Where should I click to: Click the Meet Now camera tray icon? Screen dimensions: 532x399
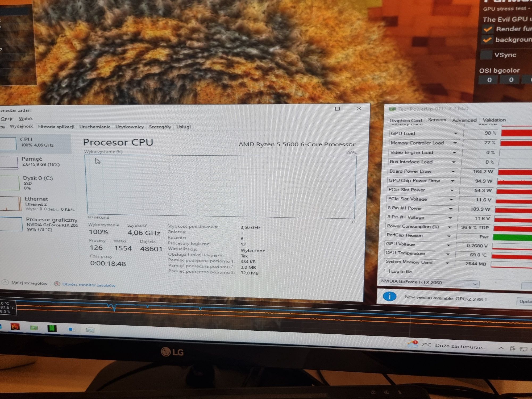click(x=512, y=348)
